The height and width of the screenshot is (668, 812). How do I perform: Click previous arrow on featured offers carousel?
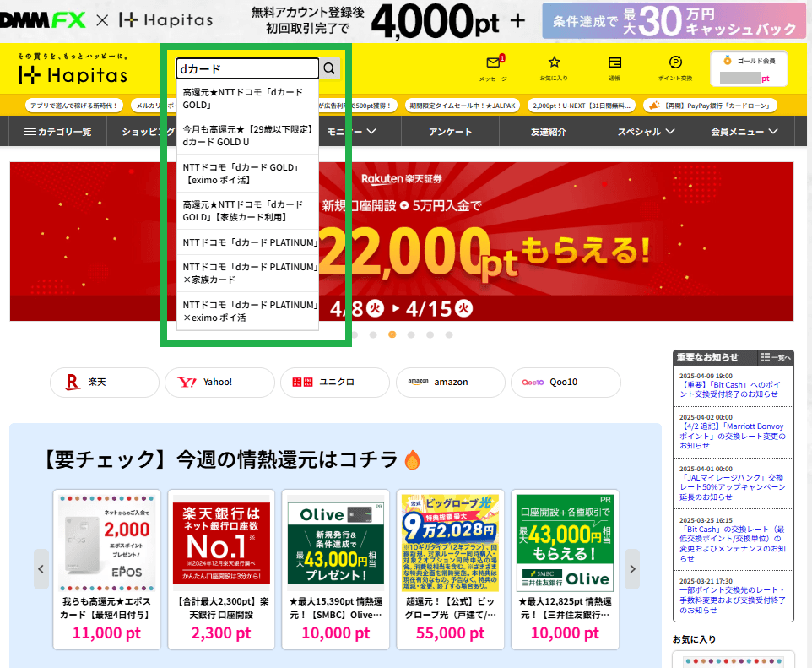tap(41, 569)
